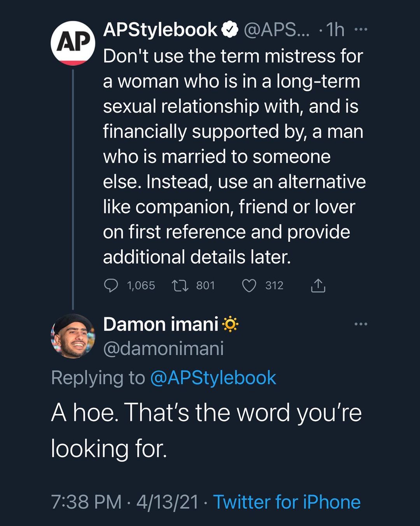This screenshot has height=526, width=420.
Task: Click the APStylebook display name
Action: (160, 30)
